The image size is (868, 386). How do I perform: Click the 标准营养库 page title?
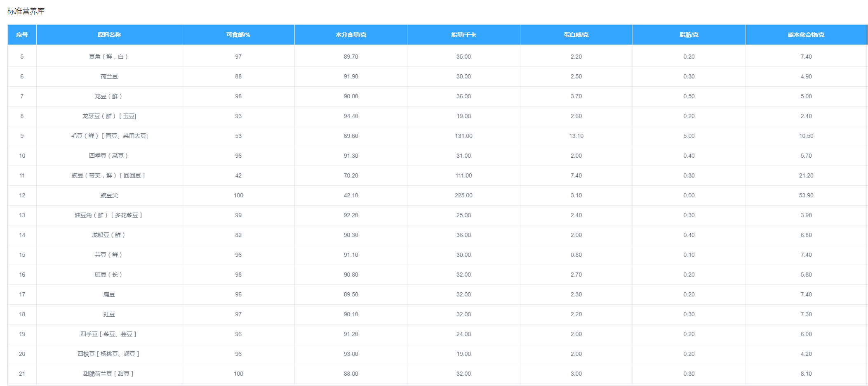click(26, 11)
